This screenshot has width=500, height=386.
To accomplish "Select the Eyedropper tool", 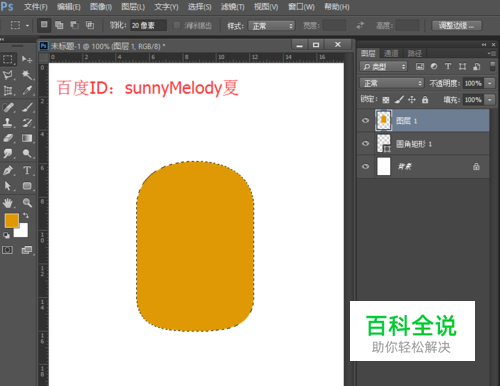I will click(x=27, y=90).
